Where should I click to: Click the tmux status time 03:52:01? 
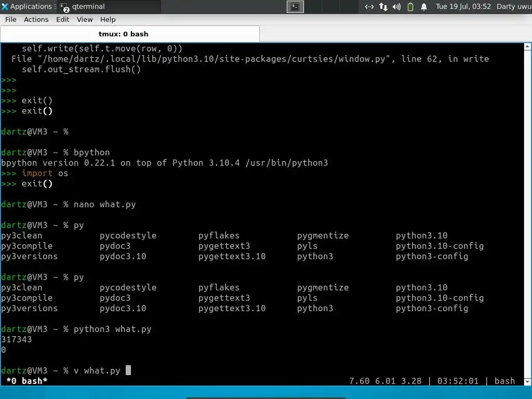[x=458, y=381]
